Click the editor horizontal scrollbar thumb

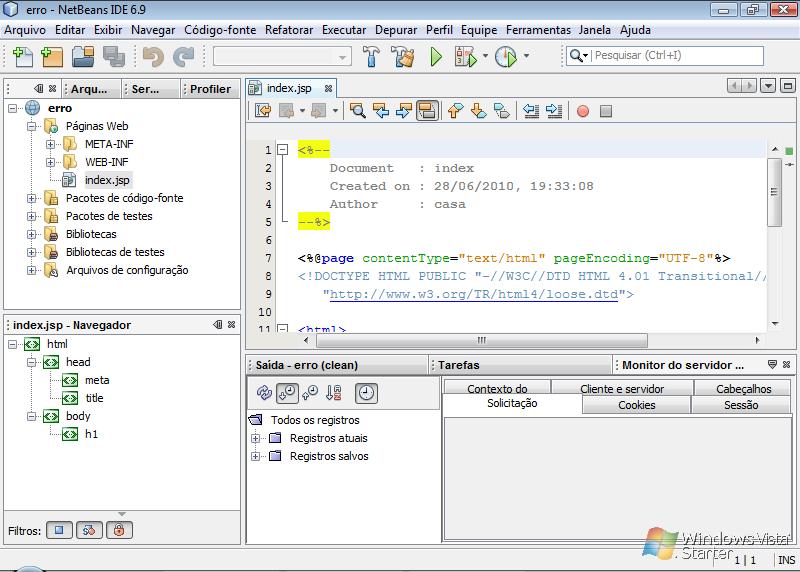pyautogui.click(x=482, y=340)
